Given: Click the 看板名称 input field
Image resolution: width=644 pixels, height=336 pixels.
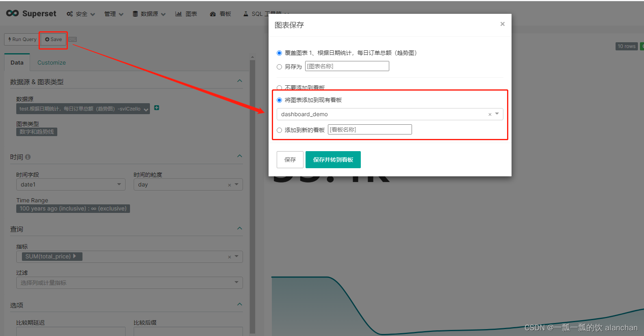Looking at the screenshot, I should 370,130.
